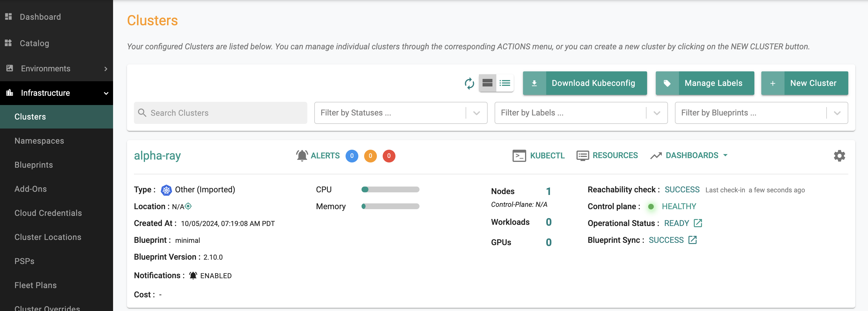Click blueprint version 2.10.0
Viewport: 868px width, 311px height.
pyautogui.click(x=213, y=257)
